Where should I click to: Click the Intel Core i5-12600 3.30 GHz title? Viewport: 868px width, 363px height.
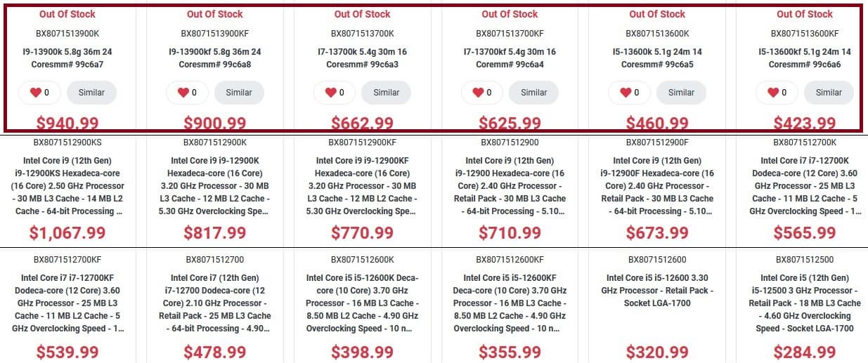click(657, 290)
